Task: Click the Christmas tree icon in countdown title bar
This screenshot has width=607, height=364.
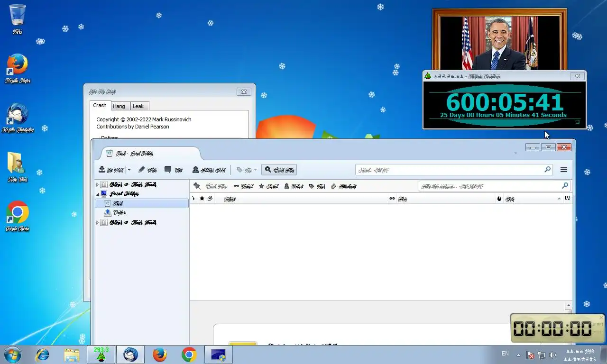Action: coord(428,76)
